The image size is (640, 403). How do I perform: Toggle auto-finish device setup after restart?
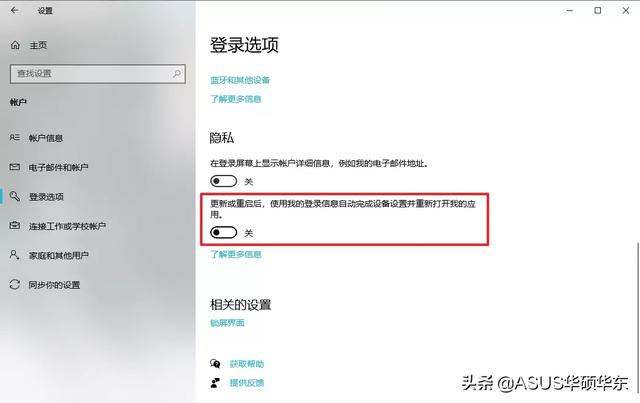[x=224, y=232]
